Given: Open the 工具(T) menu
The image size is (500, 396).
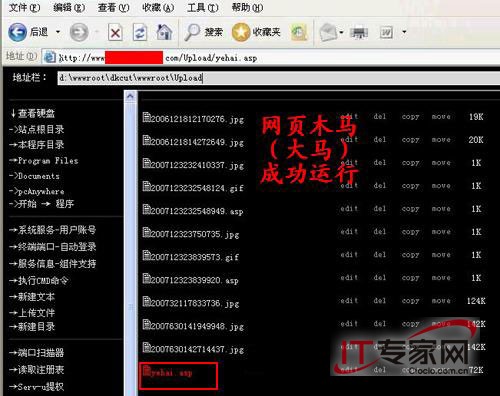Looking at the screenshot, I should pos(203,7).
